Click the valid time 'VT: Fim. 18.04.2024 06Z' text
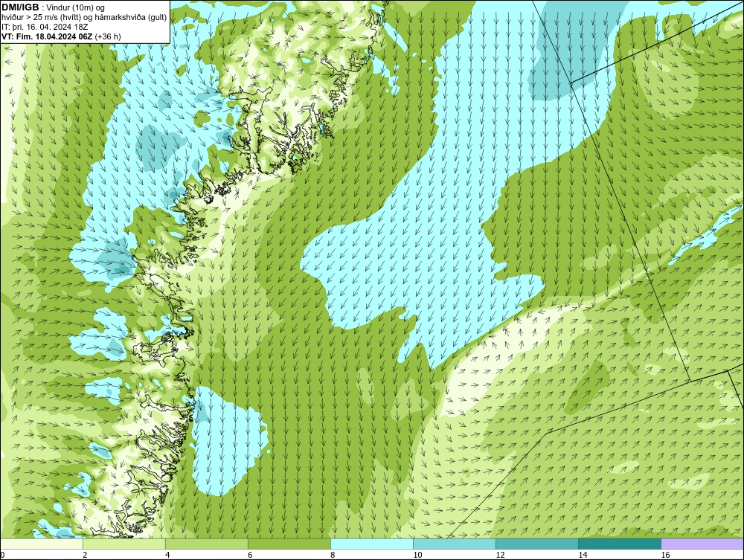Viewport: 744px width, 560px height. [x=47, y=36]
